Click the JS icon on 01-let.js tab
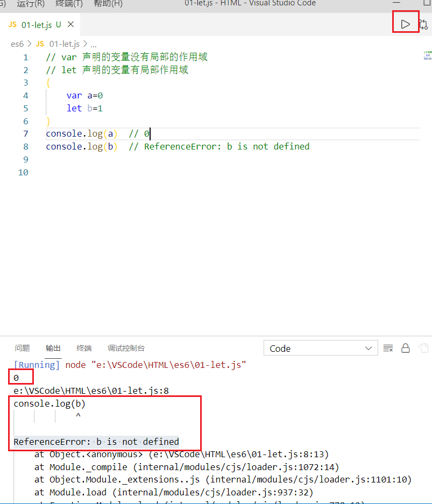The image size is (432, 504). click(12, 24)
